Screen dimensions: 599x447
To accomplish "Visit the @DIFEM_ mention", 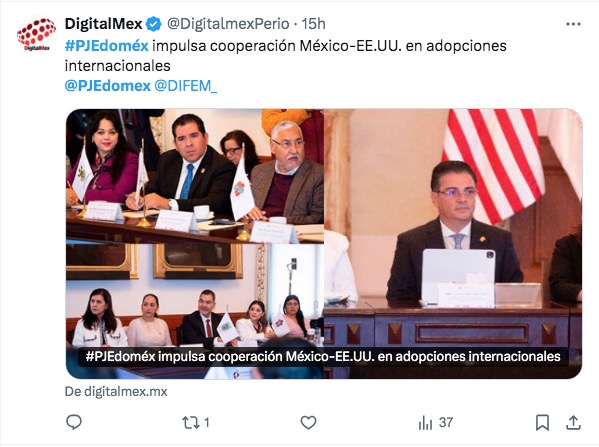I will coord(186,86).
